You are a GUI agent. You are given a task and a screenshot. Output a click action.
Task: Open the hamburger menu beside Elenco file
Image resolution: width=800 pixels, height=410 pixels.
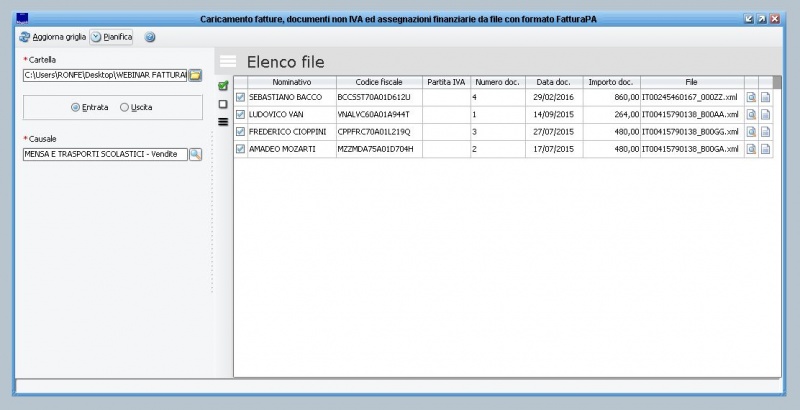[228, 62]
